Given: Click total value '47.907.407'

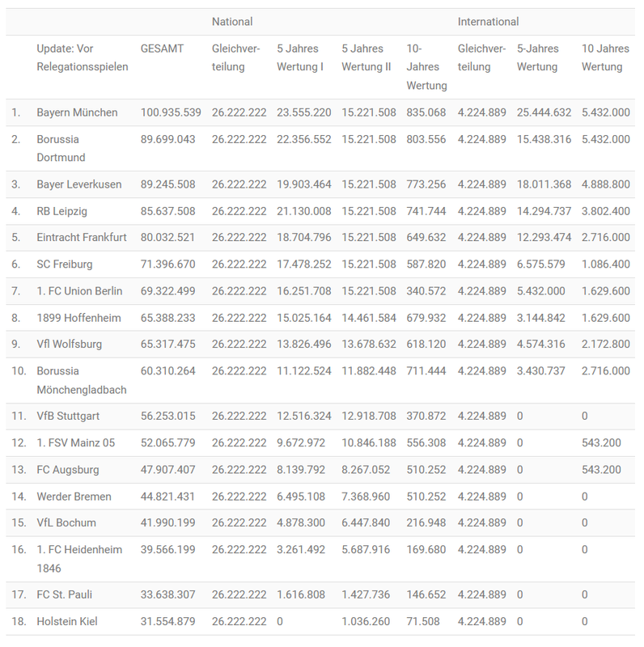Looking at the screenshot, I should coord(167,470).
